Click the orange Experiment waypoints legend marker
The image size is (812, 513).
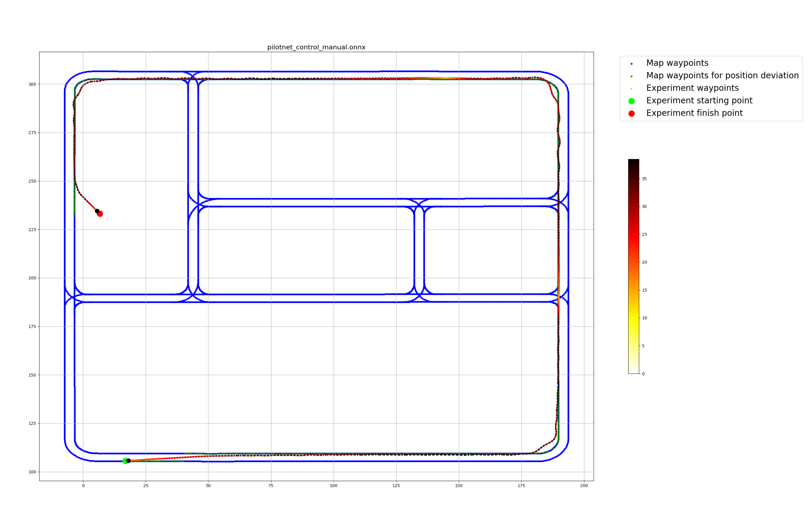pyautogui.click(x=632, y=89)
